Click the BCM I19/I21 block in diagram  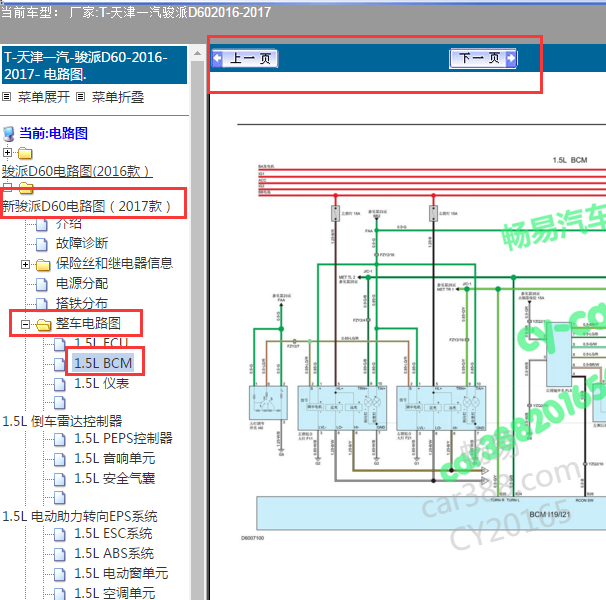(x=431, y=513)
